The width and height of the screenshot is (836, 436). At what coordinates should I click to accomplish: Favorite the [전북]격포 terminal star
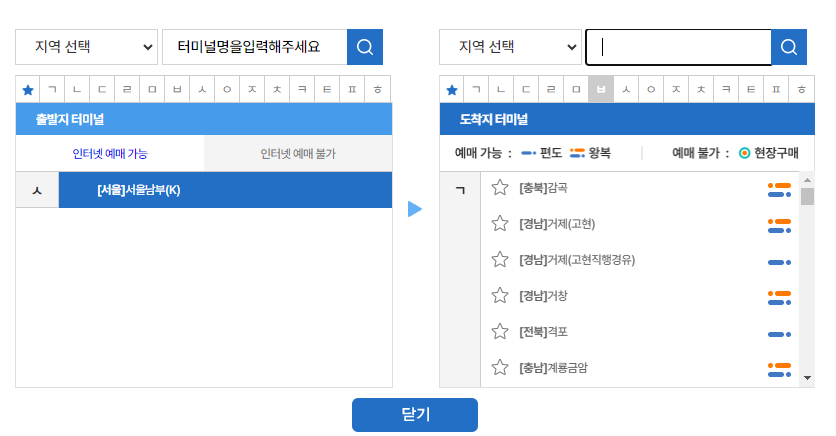[500, 332]
